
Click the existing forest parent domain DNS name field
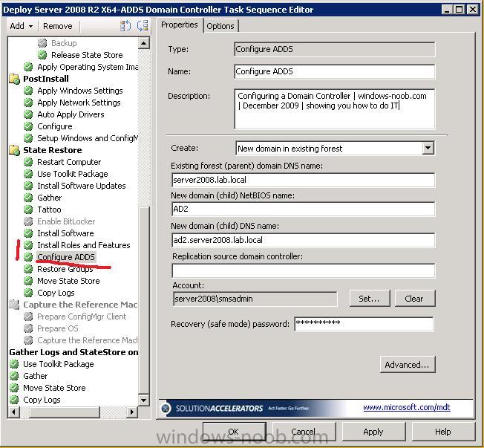tap(303, 180)
